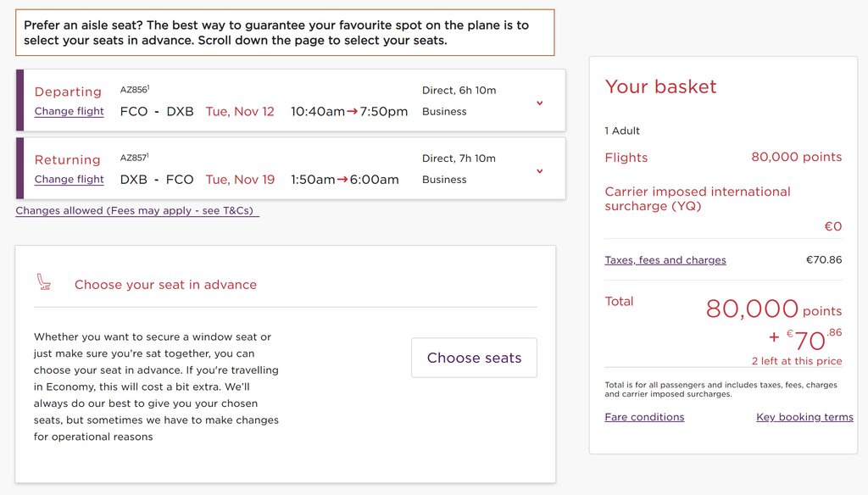Image resolution: width=868 pixels, height=495 pixels.
Task: Click the AZ857 flight number
Action: point(135,158)
